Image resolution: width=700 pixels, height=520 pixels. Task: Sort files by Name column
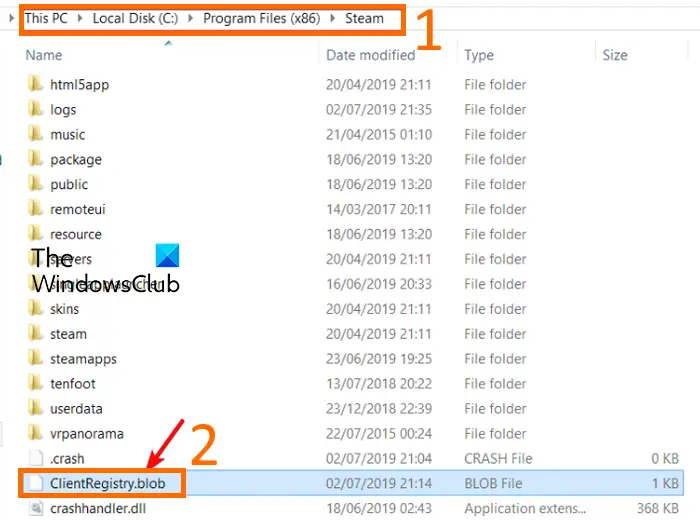pyautogui.click(x=44, y=55)
